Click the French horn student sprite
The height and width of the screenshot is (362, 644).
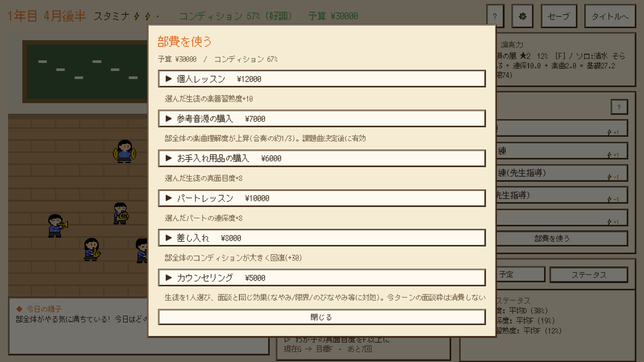(x=121, y=214)
